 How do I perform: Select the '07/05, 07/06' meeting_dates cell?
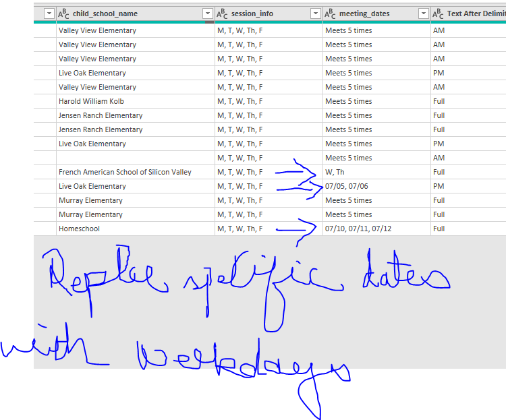pyautogui.click(x=376, y=187)
